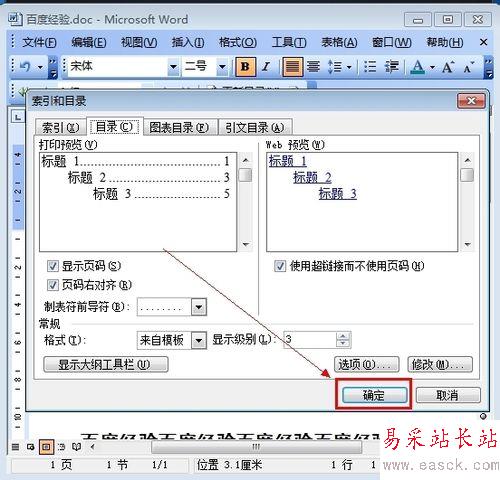The width and height of the screenshot is (500, 480).
Task: Click the select browse object circle icon
Action: click(x=483, y=416)
